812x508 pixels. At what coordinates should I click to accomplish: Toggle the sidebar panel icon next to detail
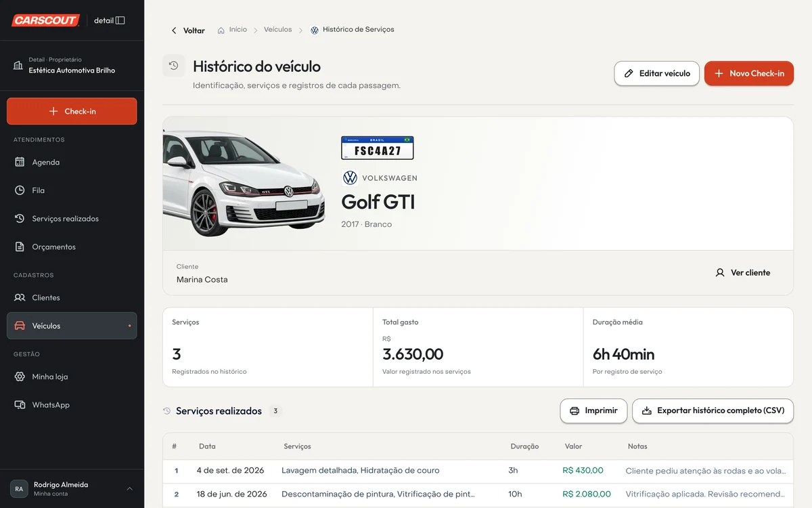pyautogui.click(x=120, y=20)
